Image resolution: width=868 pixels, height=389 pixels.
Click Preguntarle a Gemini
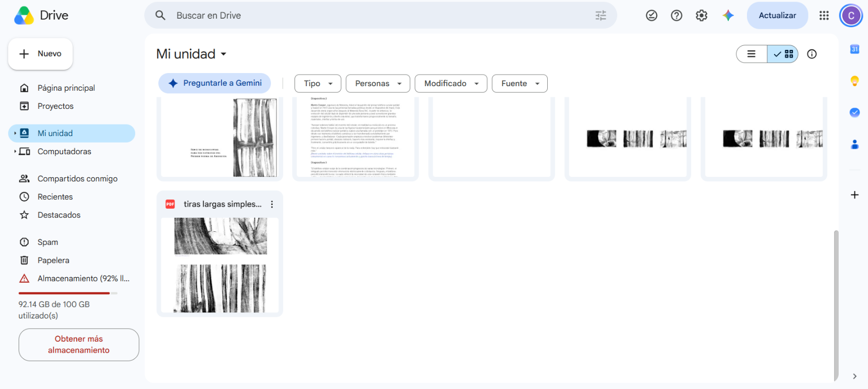click(215, 83)
